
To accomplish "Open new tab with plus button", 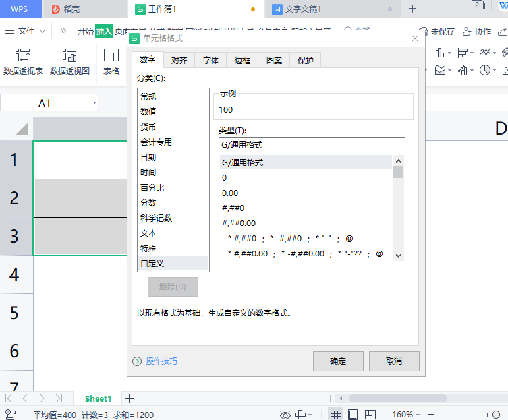I will click(412, 9).
